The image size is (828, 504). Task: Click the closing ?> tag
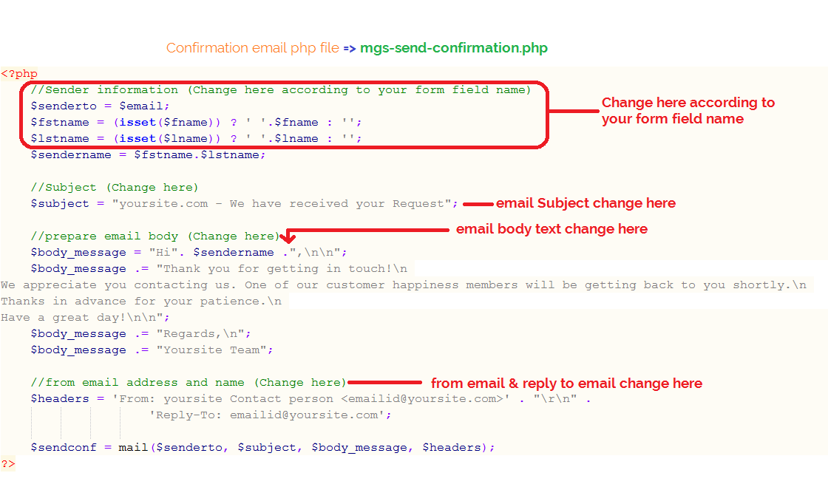(9, 463)
